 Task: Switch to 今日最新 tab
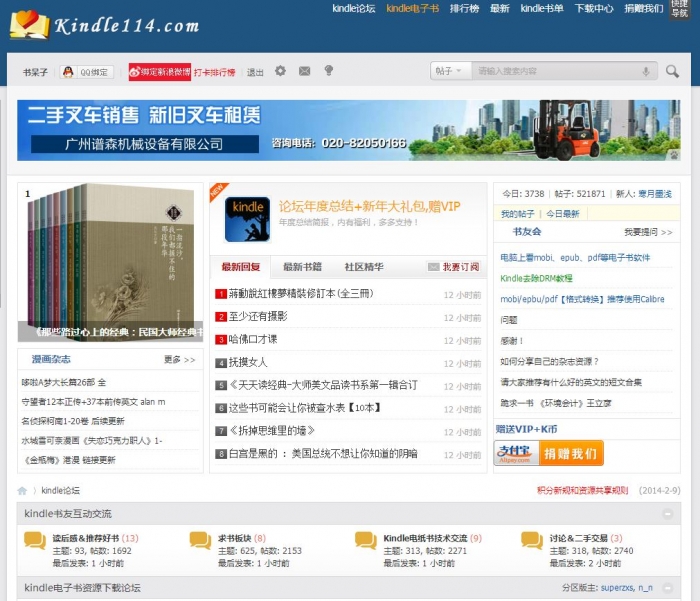[x=563, y=214]
